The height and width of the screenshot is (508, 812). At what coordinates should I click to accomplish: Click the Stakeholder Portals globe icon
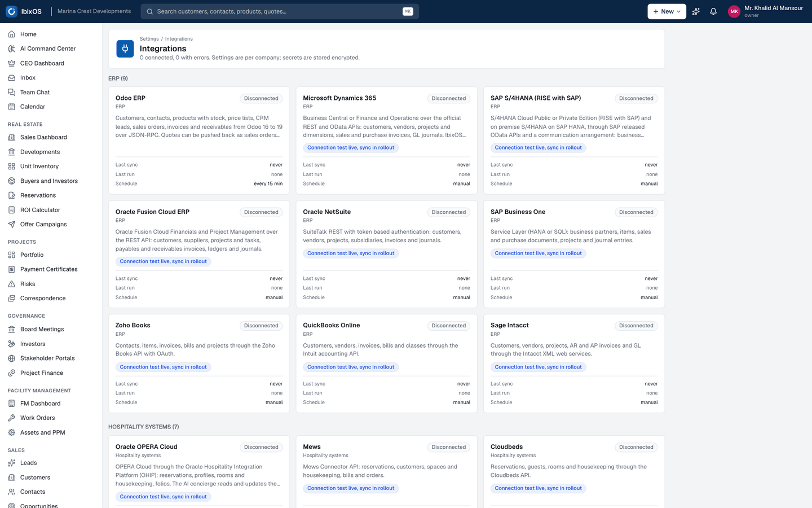[11, 358]
